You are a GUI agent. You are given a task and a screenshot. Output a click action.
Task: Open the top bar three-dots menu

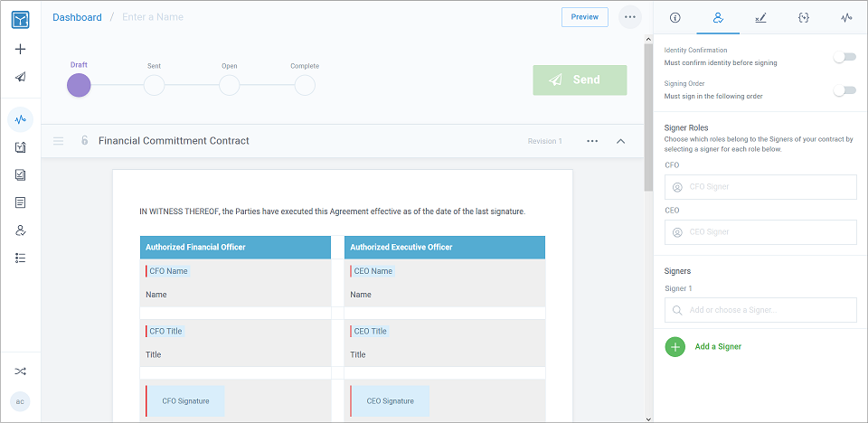click(x=630, y=17)
